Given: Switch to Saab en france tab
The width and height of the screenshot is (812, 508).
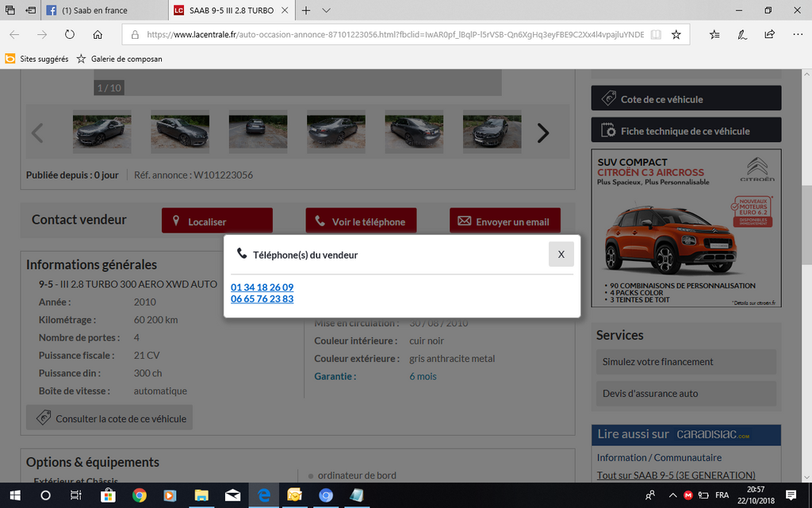Looking at the screenshot, I should [x=104, y=10].
